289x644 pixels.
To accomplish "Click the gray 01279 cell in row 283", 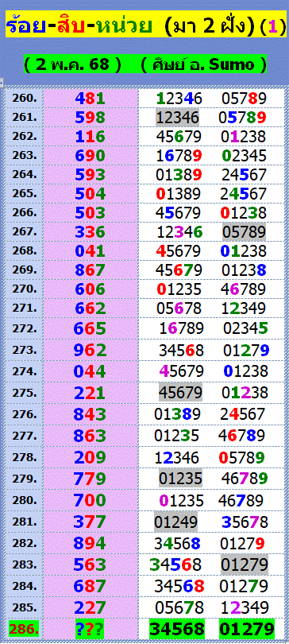I will click(x=244, y=564).
